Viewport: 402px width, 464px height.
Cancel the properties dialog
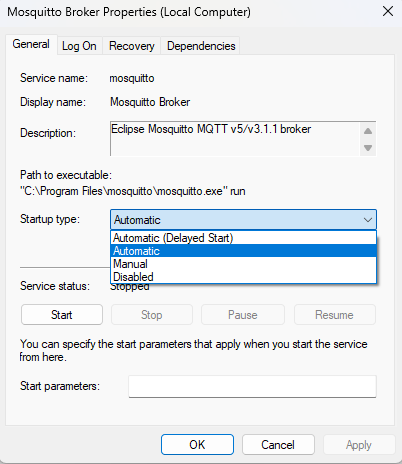click(278, 445)
